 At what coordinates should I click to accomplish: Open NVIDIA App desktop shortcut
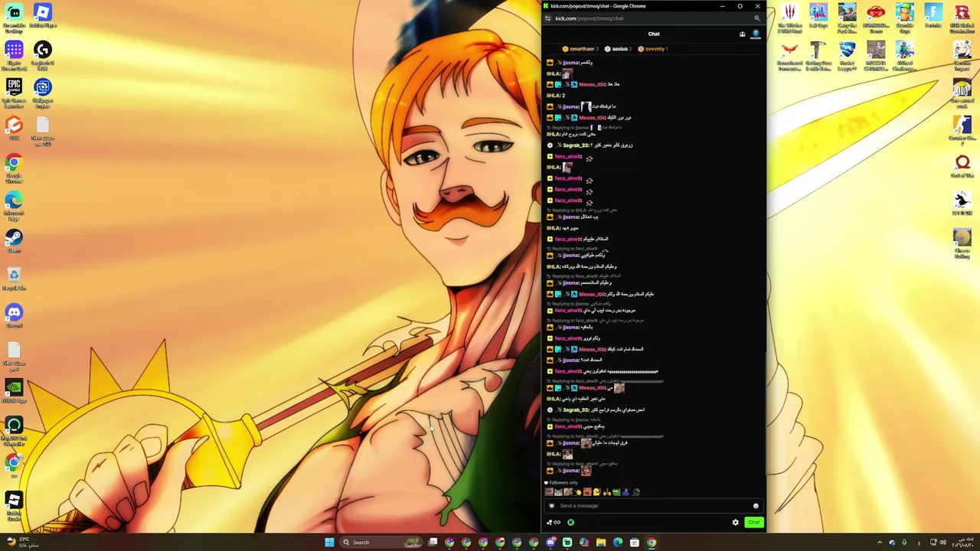(x=14, y=391)
